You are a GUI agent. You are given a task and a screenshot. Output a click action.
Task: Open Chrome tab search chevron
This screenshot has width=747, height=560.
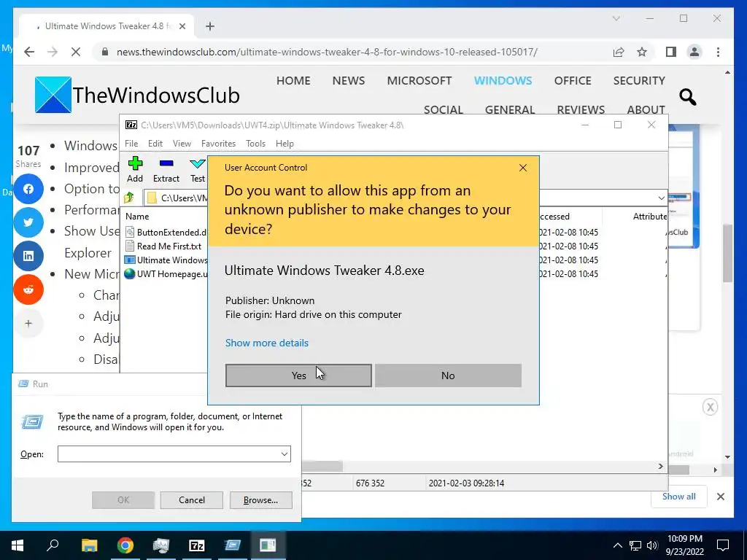[x=616, y=18]
